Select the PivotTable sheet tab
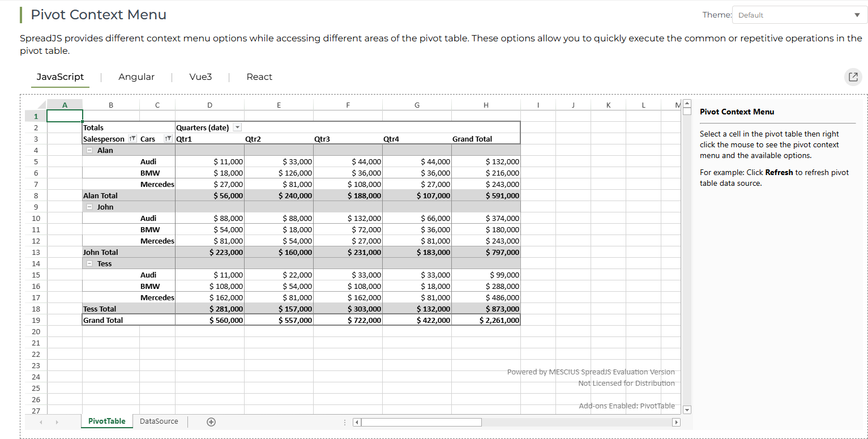 [107, 421]
